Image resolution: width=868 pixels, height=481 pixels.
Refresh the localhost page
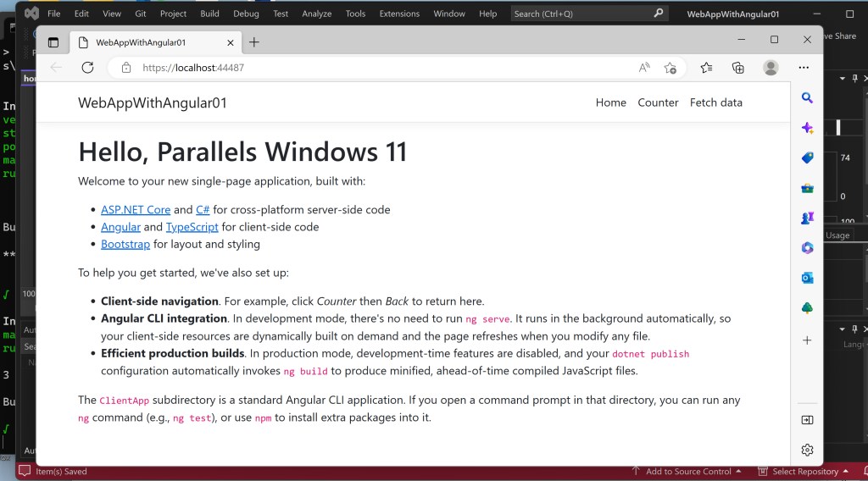click(x=87, y=68)
